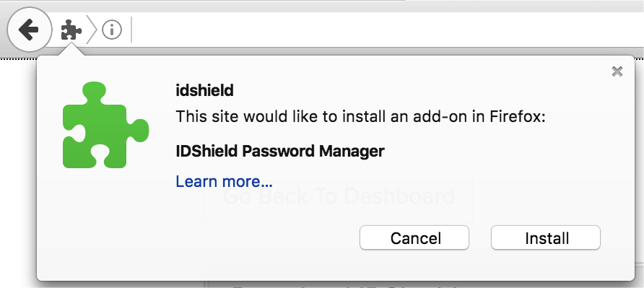Click the vertical divider after the info icon
The height and width of the screenshot is (288, 644).
[131, 30]
